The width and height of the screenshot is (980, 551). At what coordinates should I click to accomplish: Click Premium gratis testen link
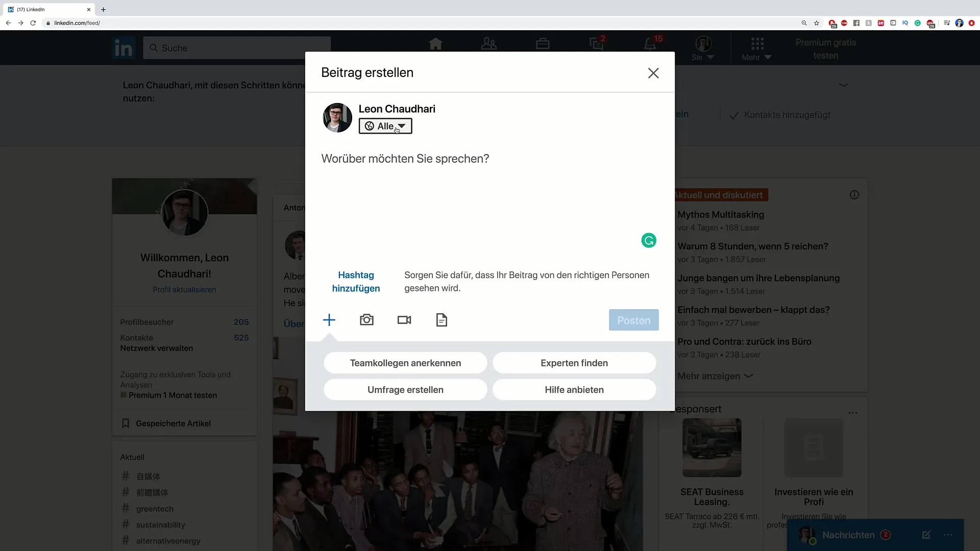click(825, 49)
